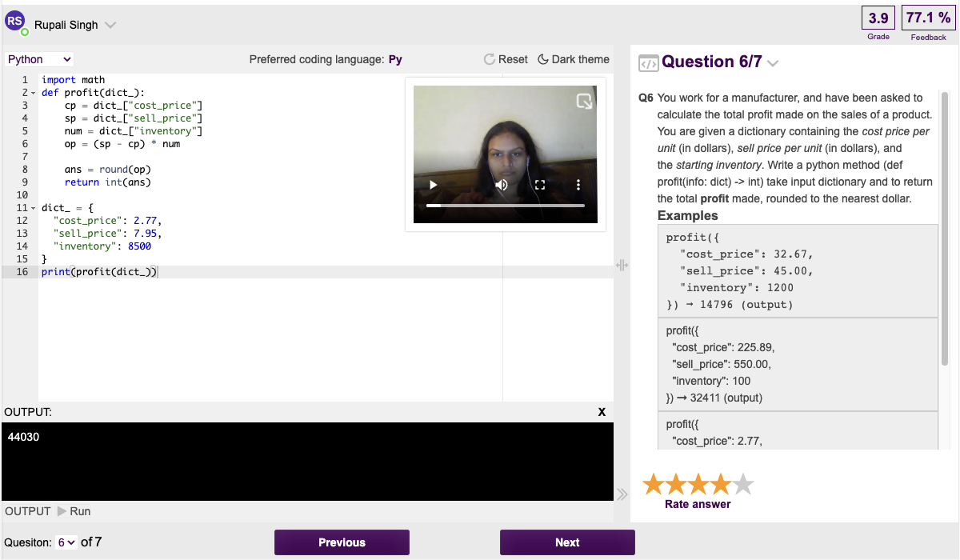Mute the video volume speaker icon
This screenshot has width=960, height=560.
[502, 185]
